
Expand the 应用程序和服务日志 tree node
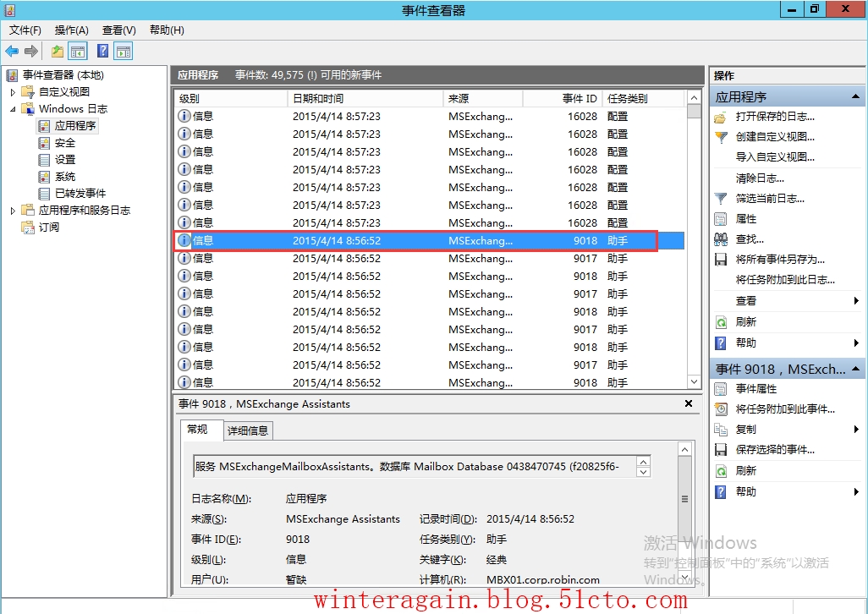(x=13, y=211)
